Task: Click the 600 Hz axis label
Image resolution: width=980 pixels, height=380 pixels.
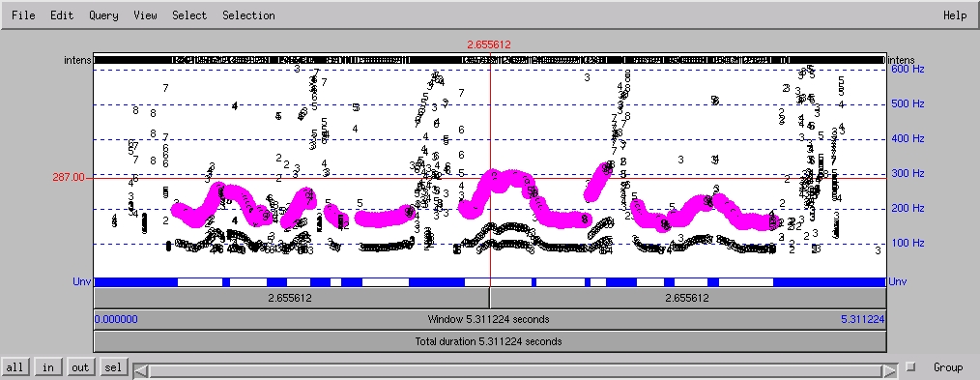Action: point(908,70)
